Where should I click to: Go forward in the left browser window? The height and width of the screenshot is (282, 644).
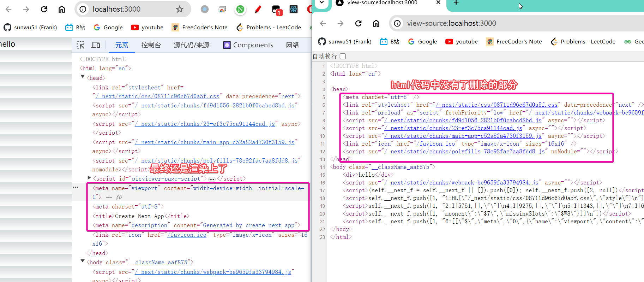(26, 9)
